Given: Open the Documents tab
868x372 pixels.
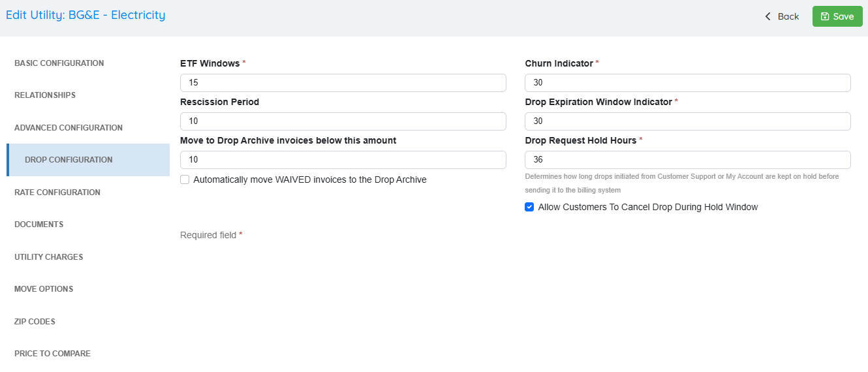Looking at the screenshot, I should (39, 225).
